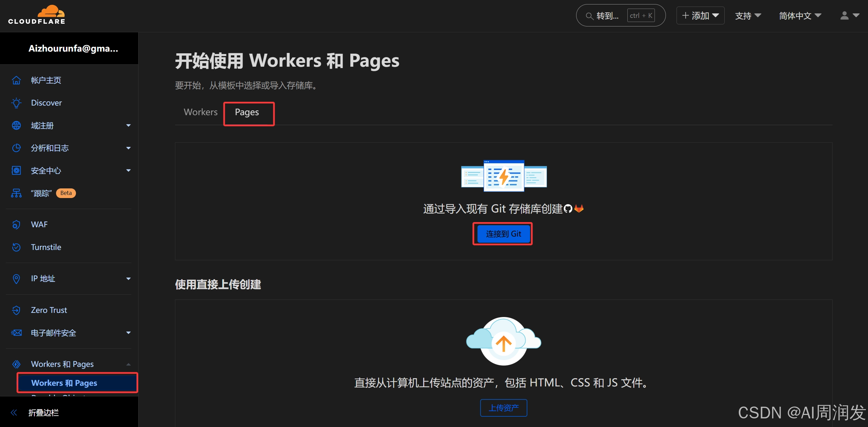Click the Cloudflare logo
This screenshot has width=868, height=427.
click(x=37, y=15)
